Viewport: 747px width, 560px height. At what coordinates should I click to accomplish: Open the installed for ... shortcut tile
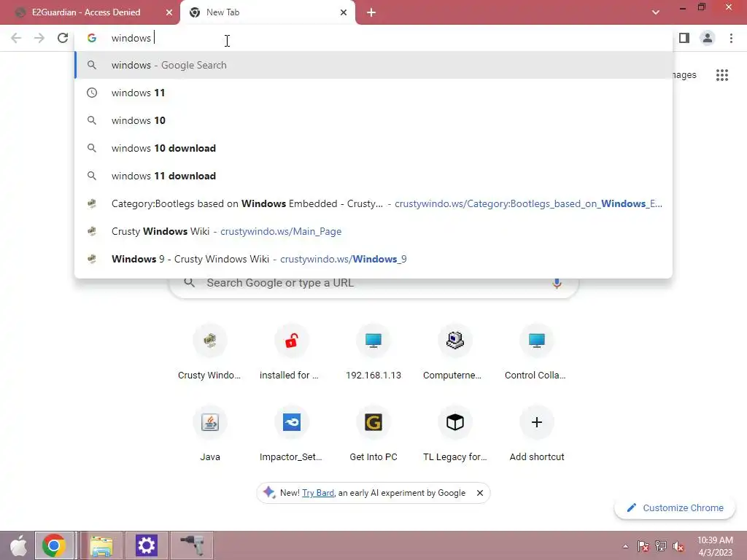291,352
